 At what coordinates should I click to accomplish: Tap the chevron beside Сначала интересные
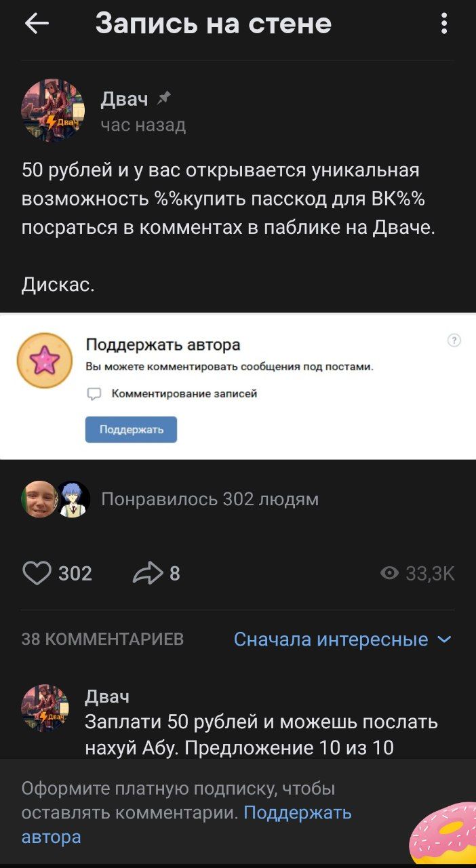coord(444,639)
